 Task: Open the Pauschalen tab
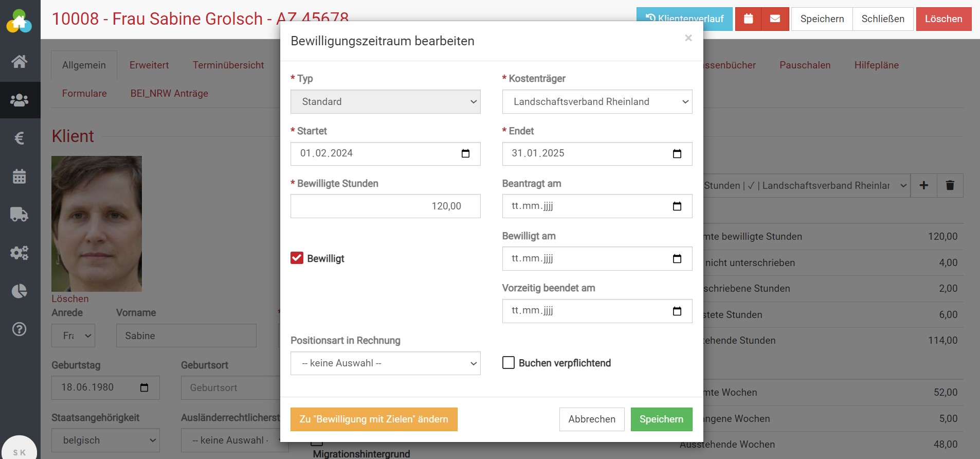(x=805, y=65)
